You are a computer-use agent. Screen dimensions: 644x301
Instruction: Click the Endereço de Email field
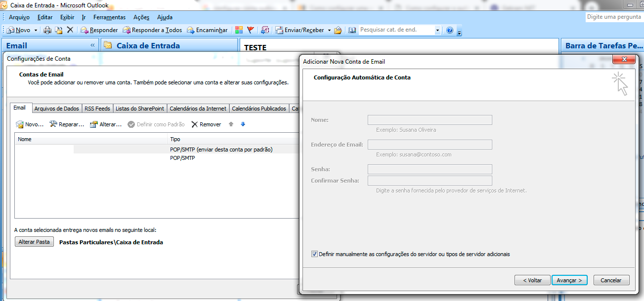[x=430, y=145]
